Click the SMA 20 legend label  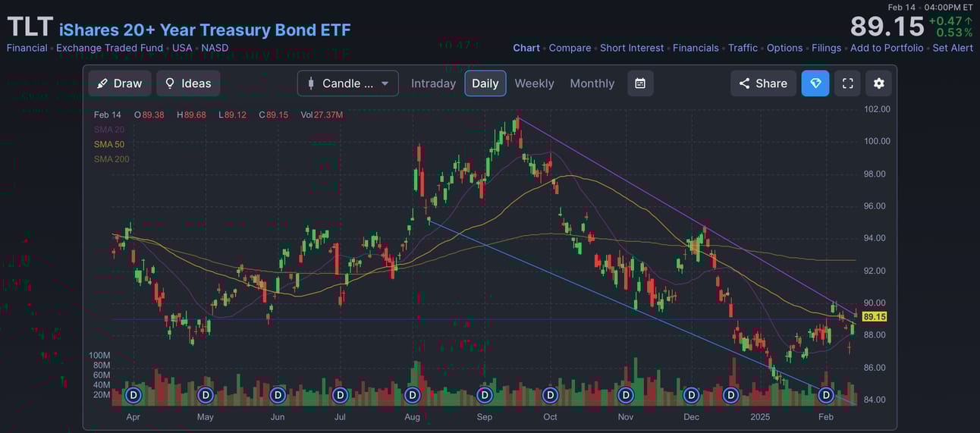pyautogui.click(x=109, y=130)
